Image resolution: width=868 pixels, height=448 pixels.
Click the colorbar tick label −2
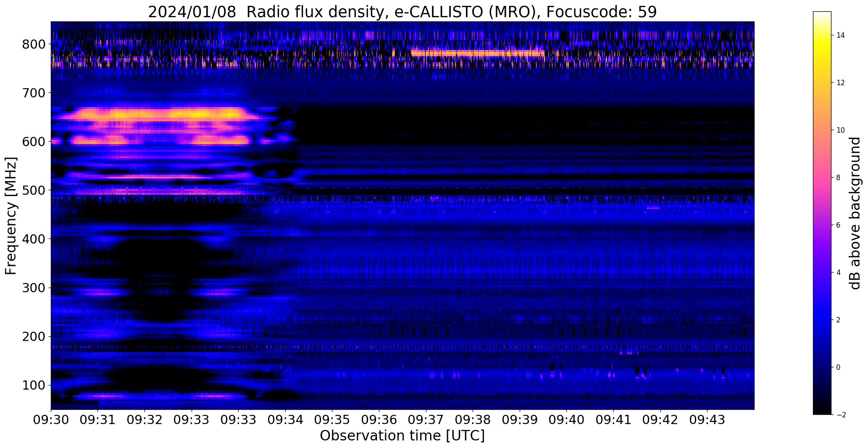841,415
